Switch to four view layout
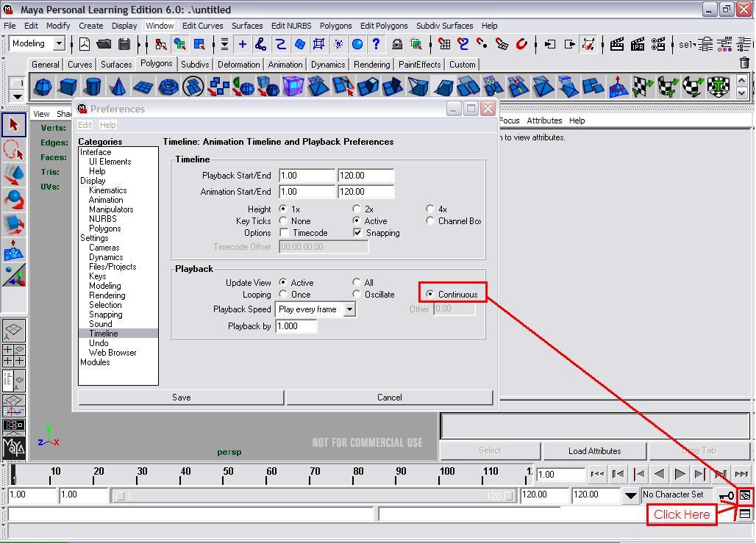 [x=14, y=355]
